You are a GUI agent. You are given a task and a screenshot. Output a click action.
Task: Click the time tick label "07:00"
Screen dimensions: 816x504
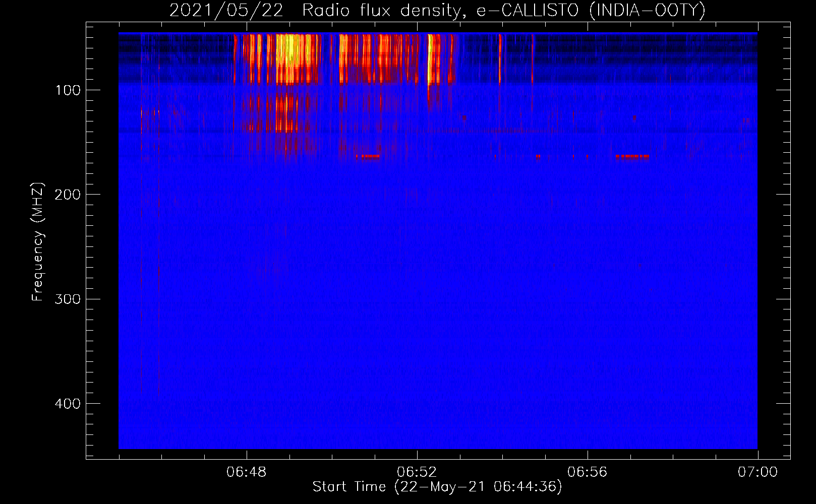757,472
